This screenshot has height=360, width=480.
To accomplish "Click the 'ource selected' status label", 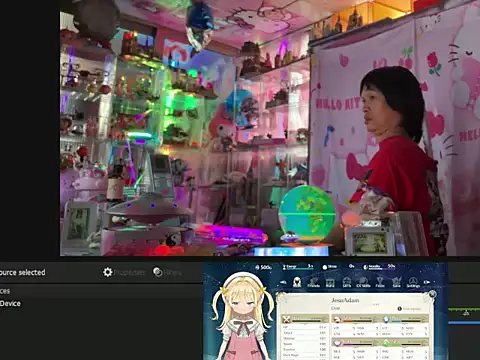I will (x=23, y=272).
